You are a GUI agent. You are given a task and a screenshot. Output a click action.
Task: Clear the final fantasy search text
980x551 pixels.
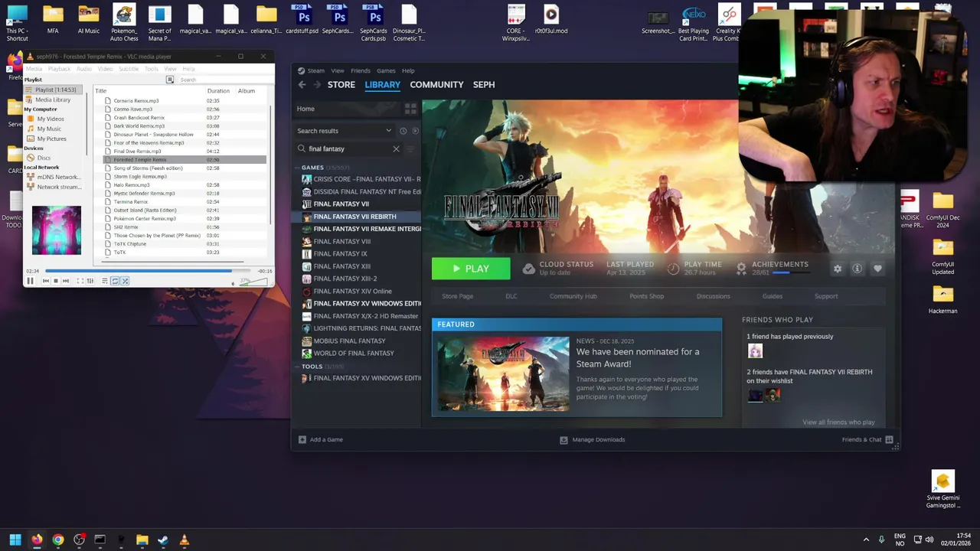(396, 149)
